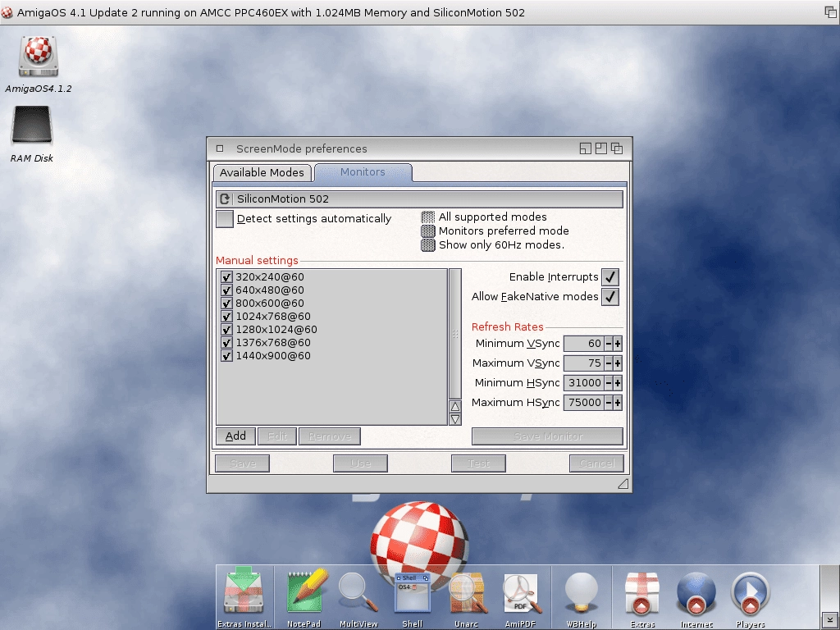Image resolution: width=840 pixels, height=630 pixels.
Task: Open the RAM Disk icon
Action: 32,126
